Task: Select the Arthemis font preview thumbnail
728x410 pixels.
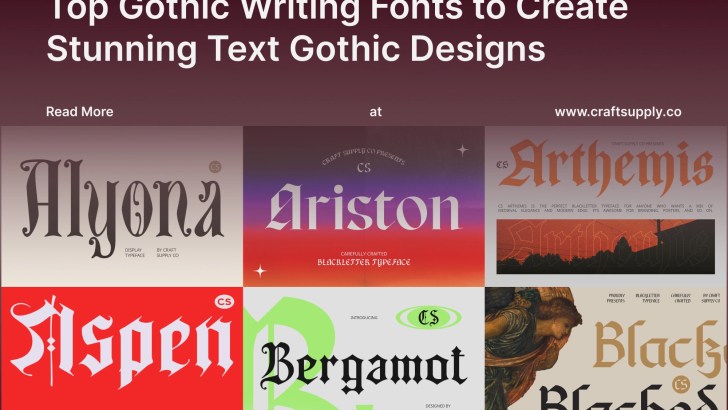Action: 606,206
